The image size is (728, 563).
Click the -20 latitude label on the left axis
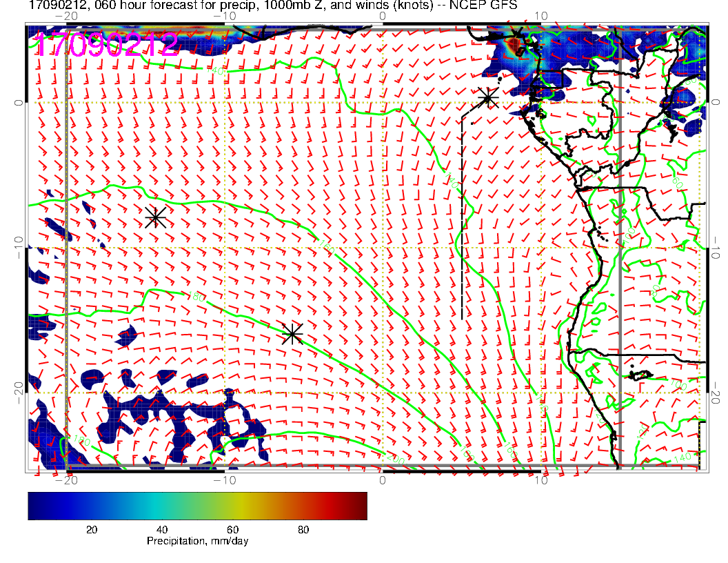[x=19, y=393]
